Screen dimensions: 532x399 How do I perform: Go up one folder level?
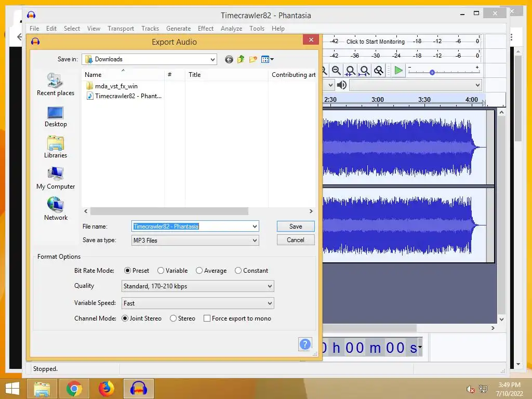point(241,59)
